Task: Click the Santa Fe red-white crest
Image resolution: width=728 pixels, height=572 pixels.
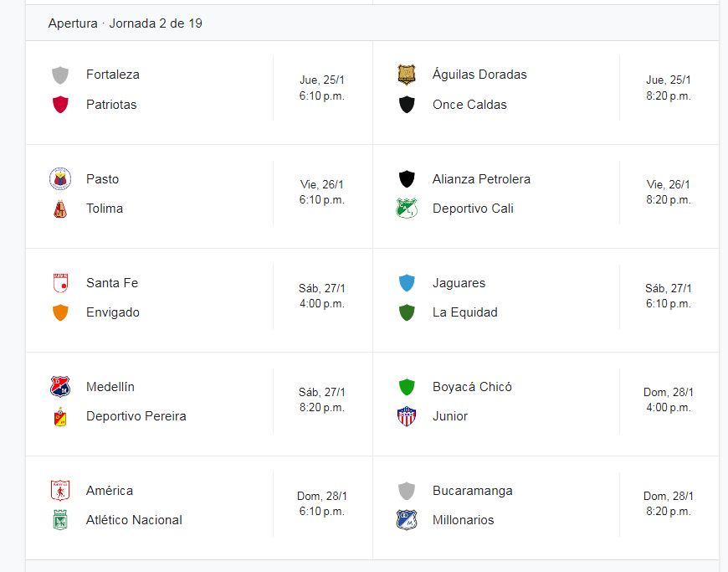Action: point(60,283)
